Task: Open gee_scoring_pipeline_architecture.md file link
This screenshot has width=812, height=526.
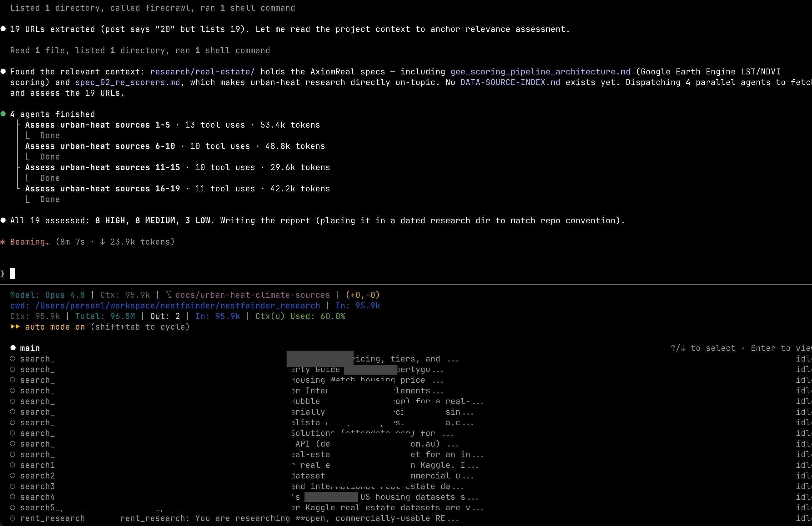Action: coord(540,72)
